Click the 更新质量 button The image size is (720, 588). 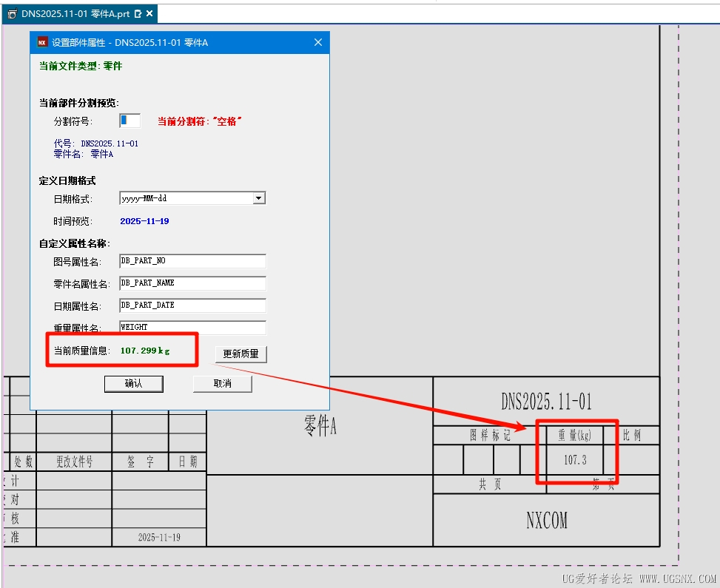(x=241, y=354)
